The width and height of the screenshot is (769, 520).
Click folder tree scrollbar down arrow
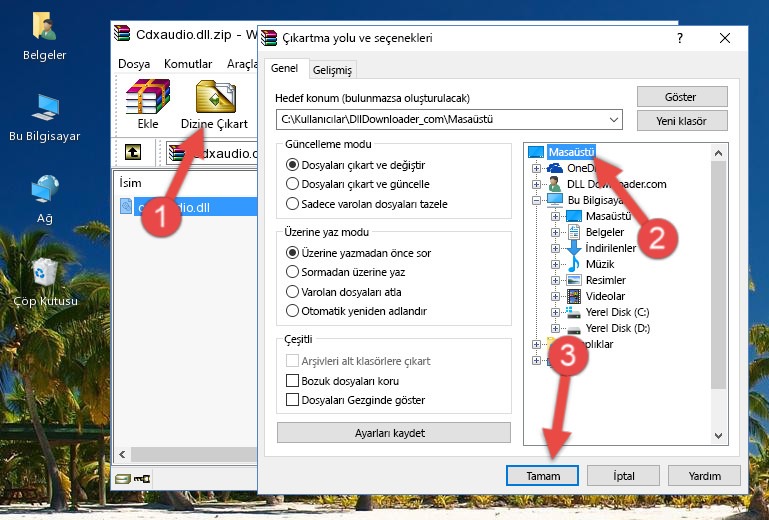point(718,436)
